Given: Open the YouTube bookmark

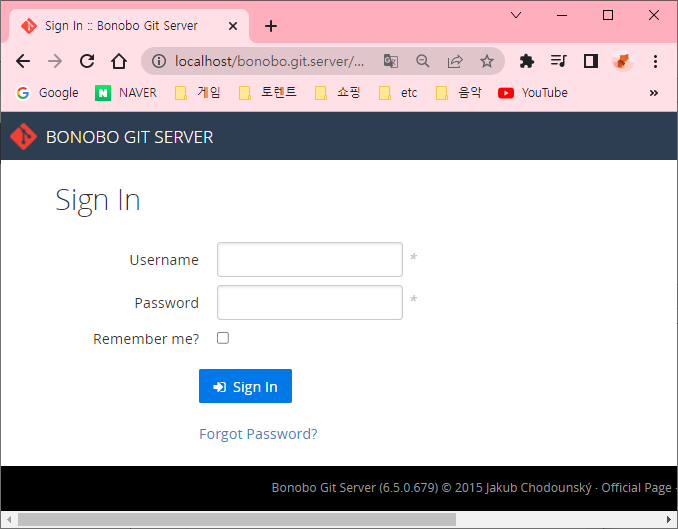Looking at the screenshot, I should pos(533,93).
